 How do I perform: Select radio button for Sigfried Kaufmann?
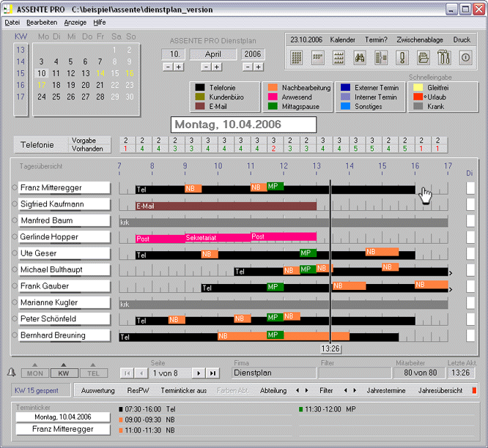pos(15,204)
